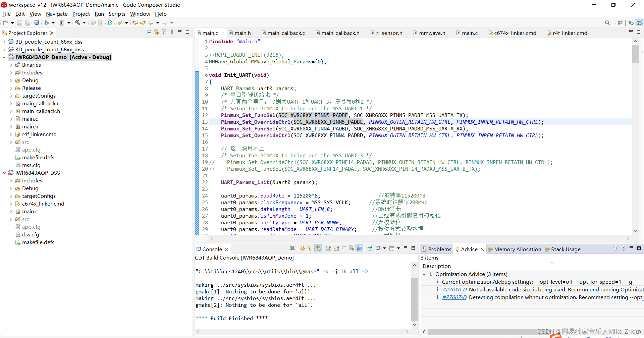Open the Navigate menu
This screenshot has width=644, height=338.
56,14
